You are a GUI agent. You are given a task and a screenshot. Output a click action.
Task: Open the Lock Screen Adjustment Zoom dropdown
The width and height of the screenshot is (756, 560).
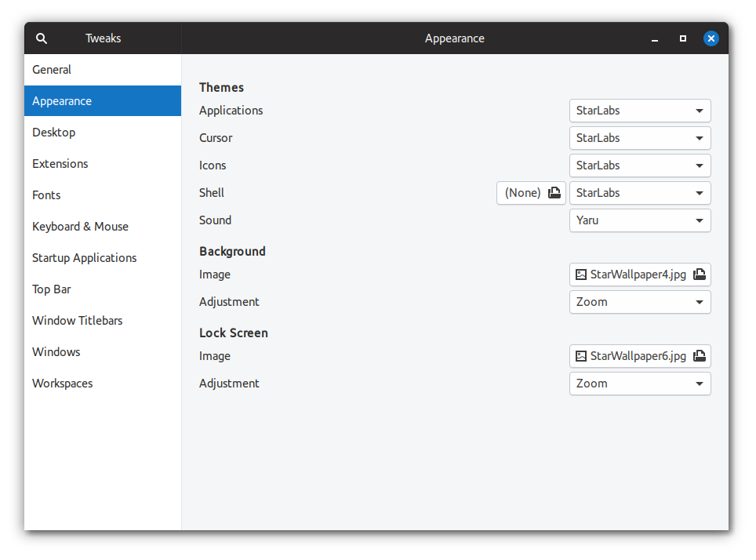pos(640,384)
